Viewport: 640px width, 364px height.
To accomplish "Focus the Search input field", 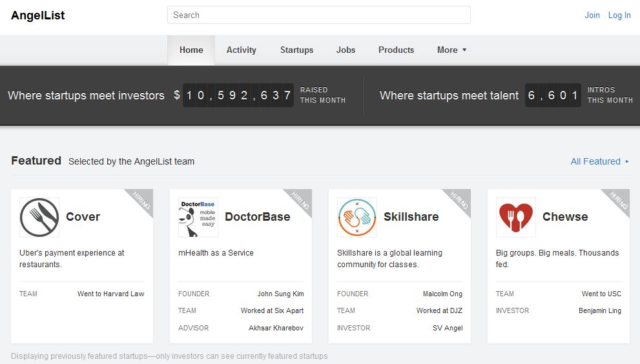I will [319, 15].
